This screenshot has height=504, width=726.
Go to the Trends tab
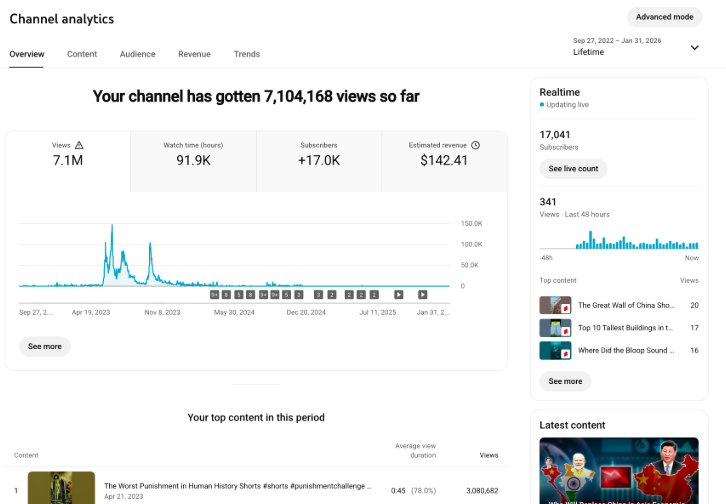(247, 54)
